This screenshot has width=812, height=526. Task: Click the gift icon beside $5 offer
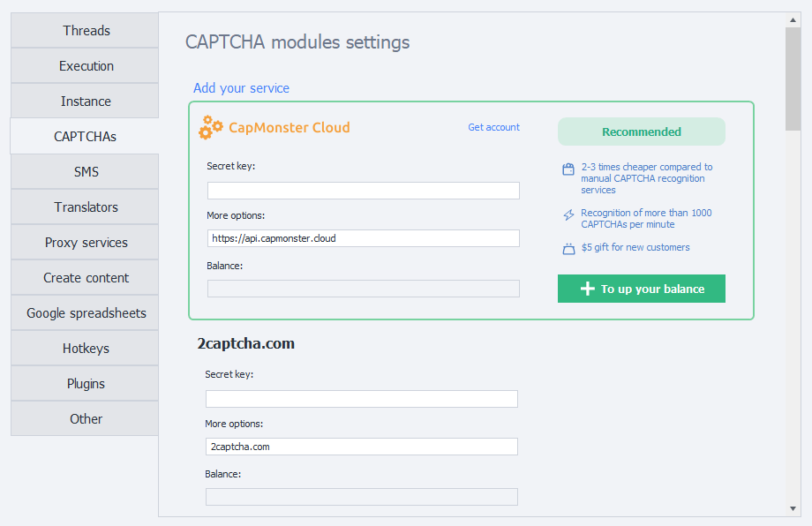click(x=568, y=248)
